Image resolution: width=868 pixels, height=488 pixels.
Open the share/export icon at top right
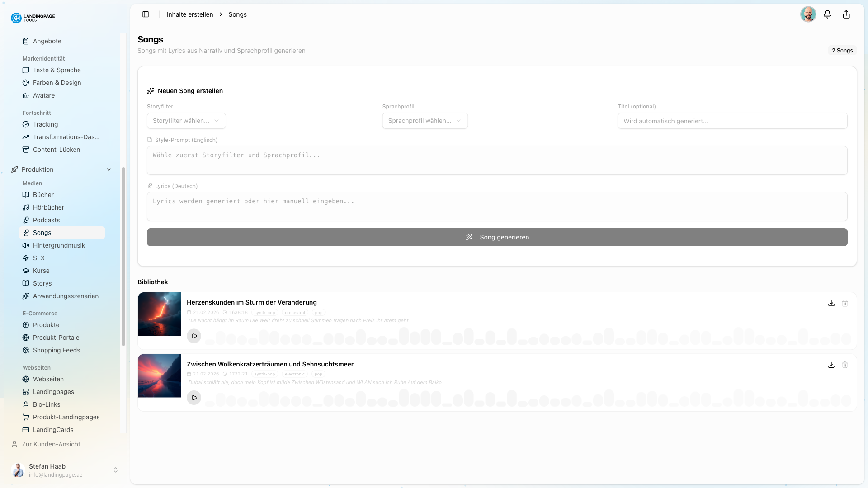[x=846, y=14]
